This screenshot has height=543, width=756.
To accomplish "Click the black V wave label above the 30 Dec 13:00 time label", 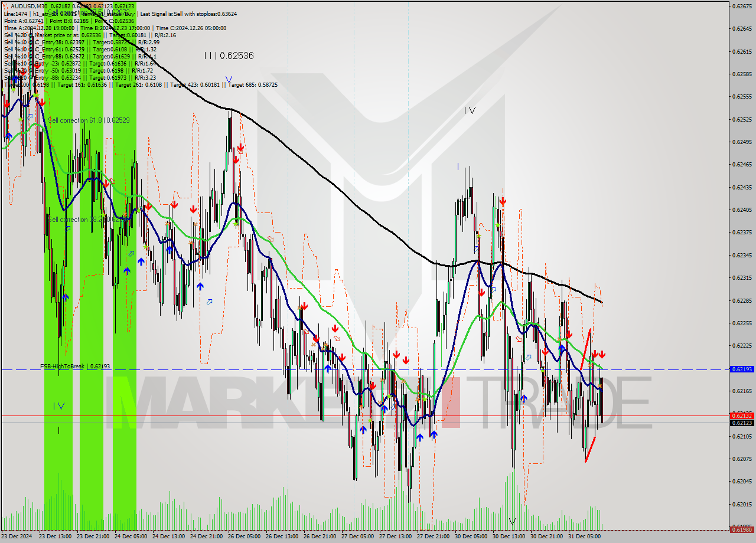I will [x=512, y=522].
